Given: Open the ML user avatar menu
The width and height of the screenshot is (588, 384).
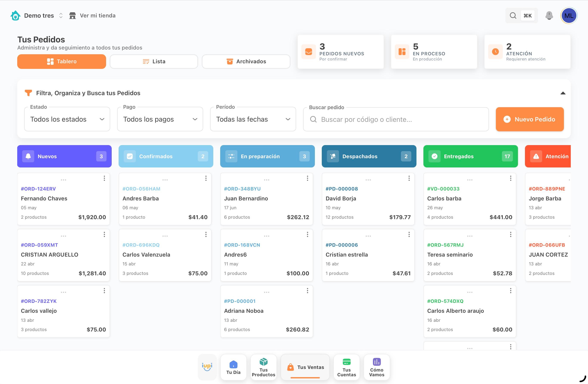Looking at the screenshot, I should click(569, 15).
